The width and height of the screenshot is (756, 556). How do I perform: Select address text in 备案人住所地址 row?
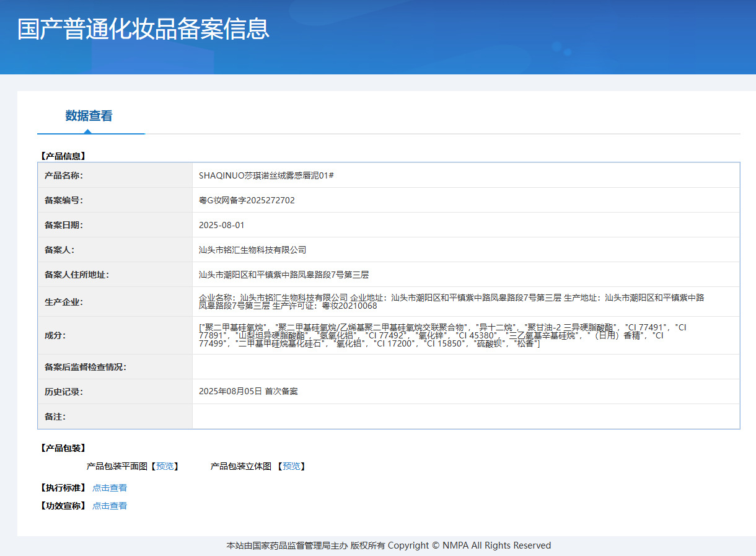(284, 275)
